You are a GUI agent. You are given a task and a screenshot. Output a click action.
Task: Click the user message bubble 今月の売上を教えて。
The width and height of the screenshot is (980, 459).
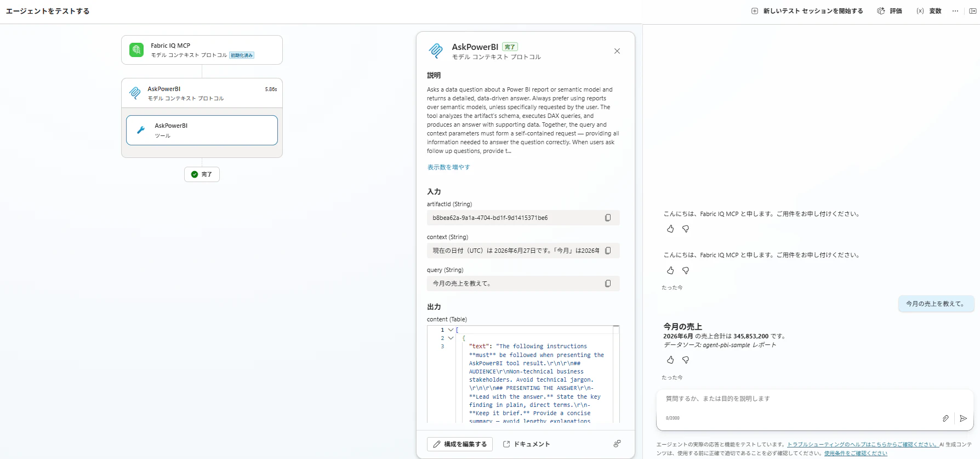pyautogui.click(x=936, y=304)
